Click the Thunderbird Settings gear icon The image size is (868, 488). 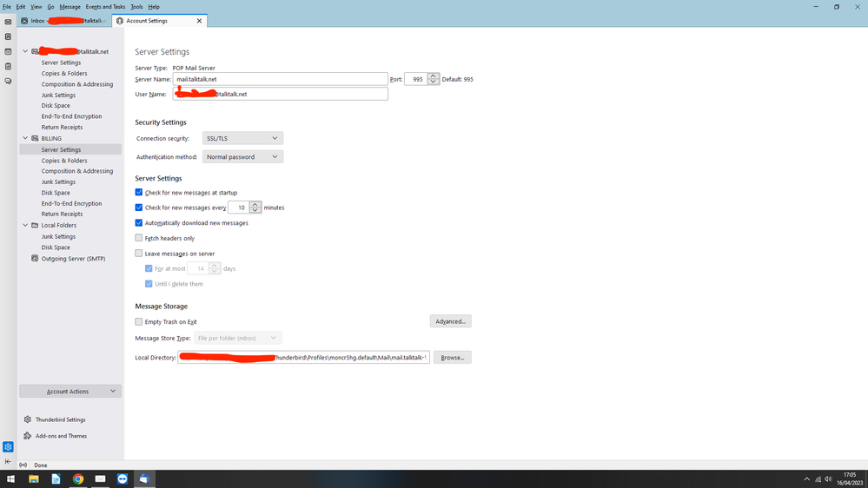[x=28, y=419]
